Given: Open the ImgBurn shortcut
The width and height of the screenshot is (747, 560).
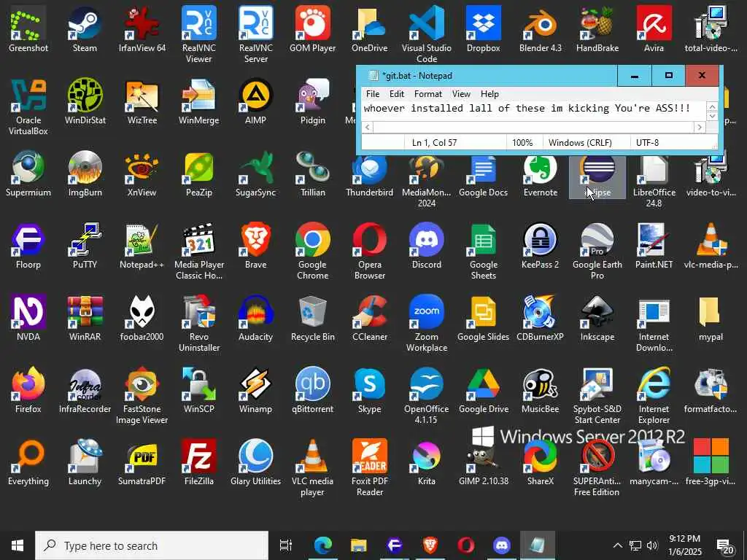Looking at the screenshot, I should tap(85, 174).
